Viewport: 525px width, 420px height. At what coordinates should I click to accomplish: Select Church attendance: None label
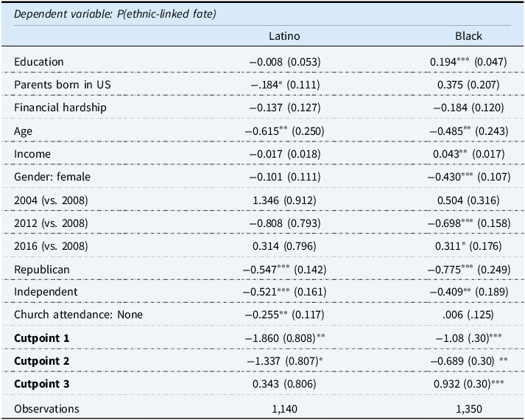(78, 315)
